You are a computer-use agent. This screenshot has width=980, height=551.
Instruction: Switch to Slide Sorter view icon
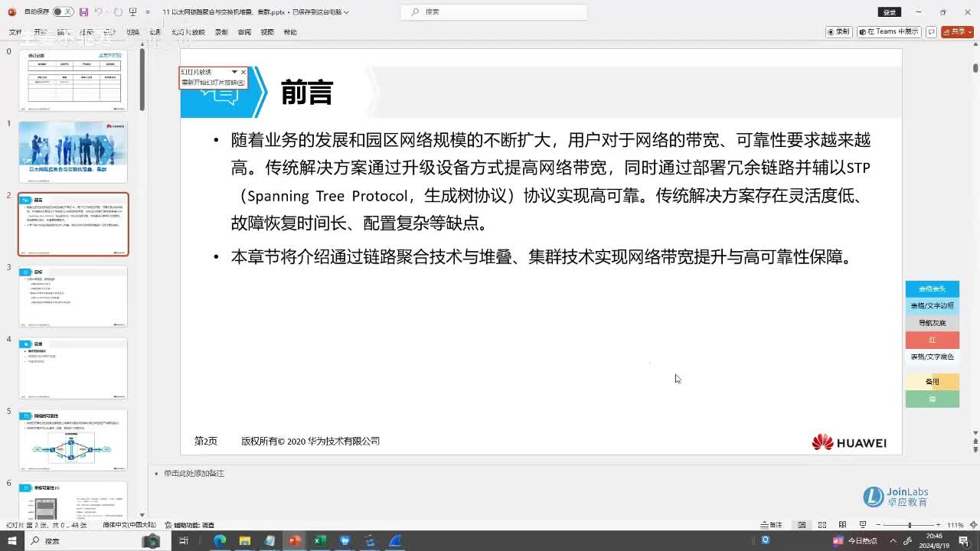click(x=822, y=525)
